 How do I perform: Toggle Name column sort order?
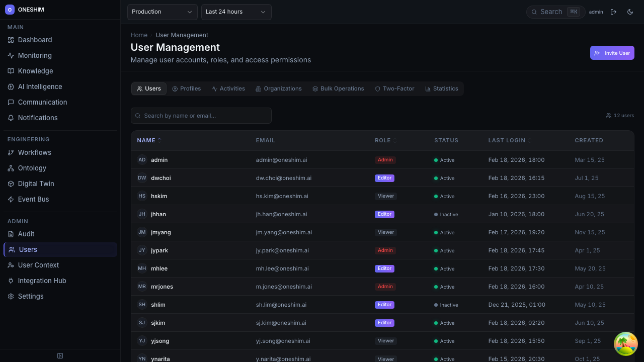pos(149,141)
